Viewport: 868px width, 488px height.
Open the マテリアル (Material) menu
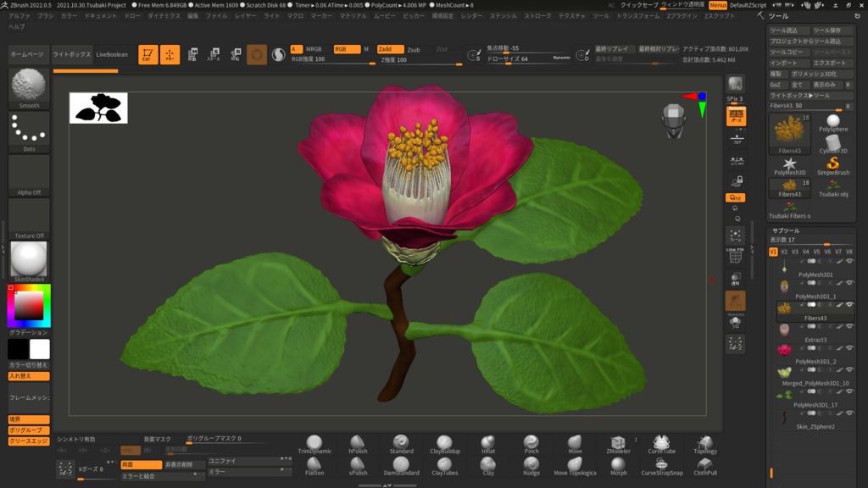(353, 16)
